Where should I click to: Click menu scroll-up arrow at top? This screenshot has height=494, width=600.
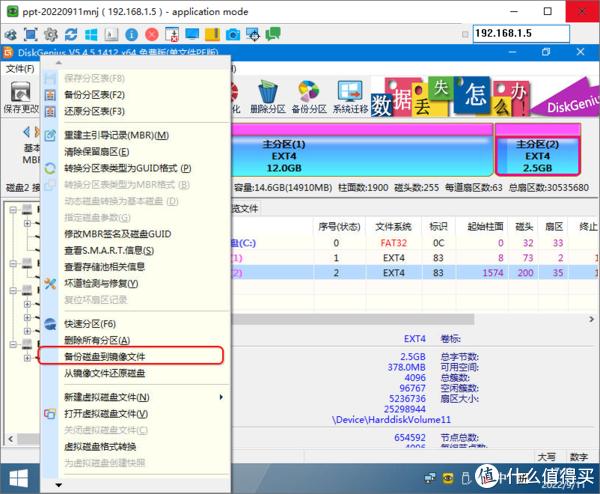click(x=58, y=62)
